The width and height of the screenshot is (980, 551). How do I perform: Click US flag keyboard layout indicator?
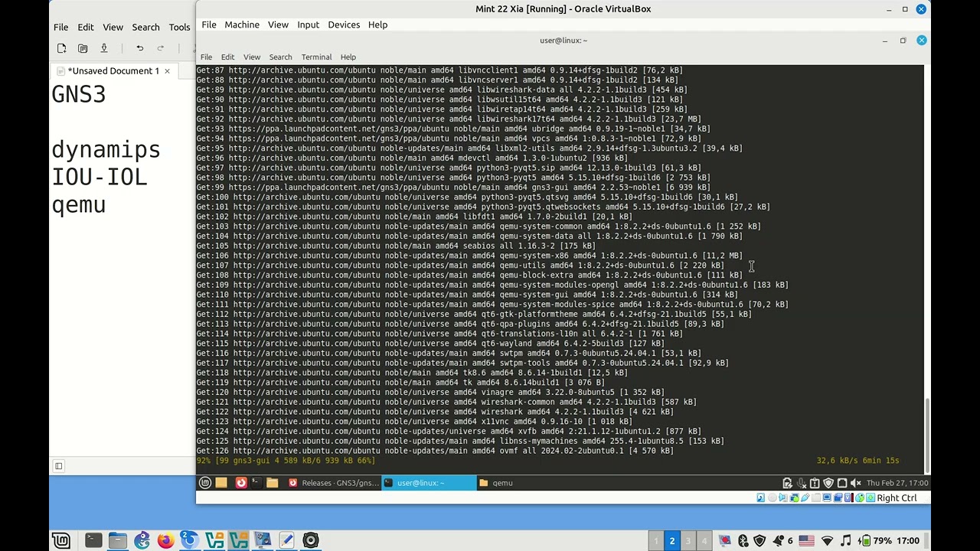point(806,541)
